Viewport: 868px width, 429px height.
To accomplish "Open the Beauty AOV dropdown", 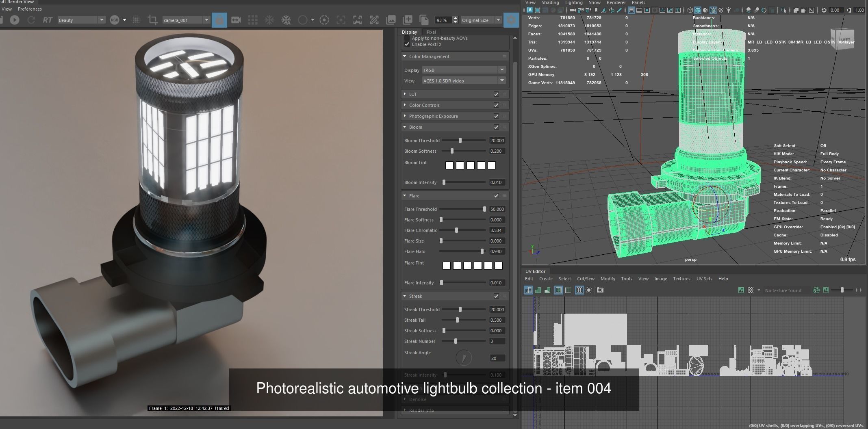I will [x=81, y=20].
